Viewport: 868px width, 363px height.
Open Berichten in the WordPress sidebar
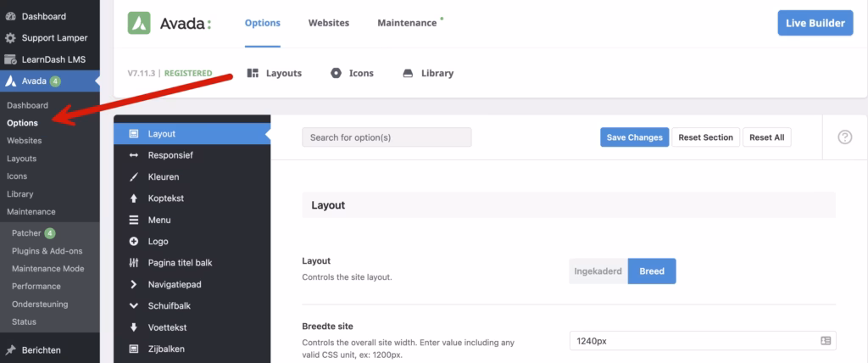click(x=41, y=350)
